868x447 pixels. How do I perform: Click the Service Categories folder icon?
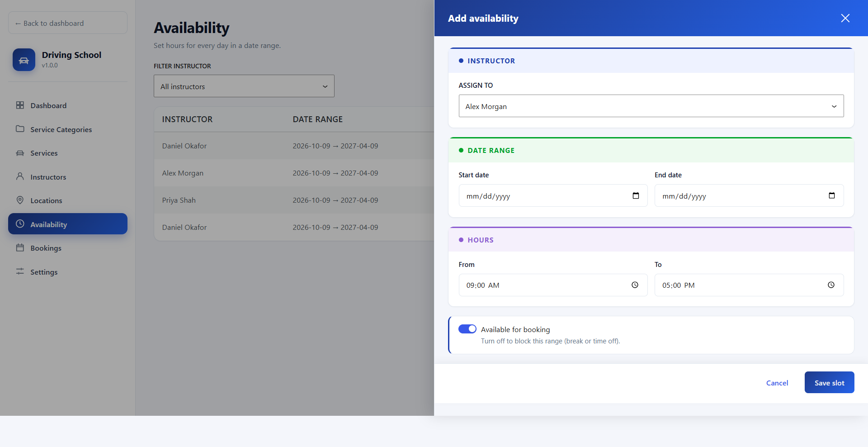[20, 129]
